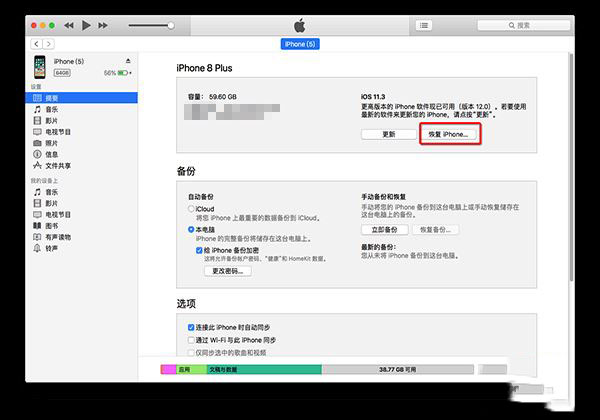Viewport: 600px width, 420px height.
Task: Toggle 给 iPhone 备份加密 checkbox
Action: pos(199,251)
